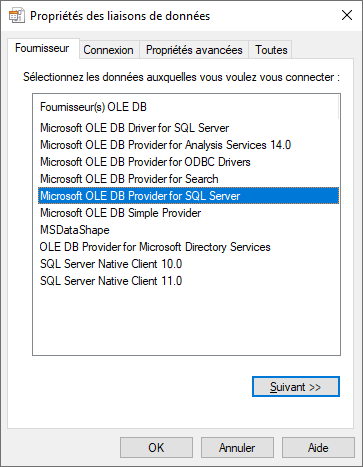Pick Microsoft OLE DB Provider for ODBC Drivers
Screen dimensions: 363x467
[145, 162]
